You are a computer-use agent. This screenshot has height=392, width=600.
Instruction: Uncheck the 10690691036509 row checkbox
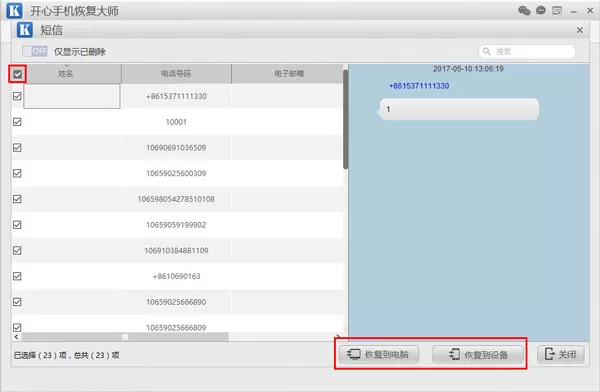coord(17,147)
